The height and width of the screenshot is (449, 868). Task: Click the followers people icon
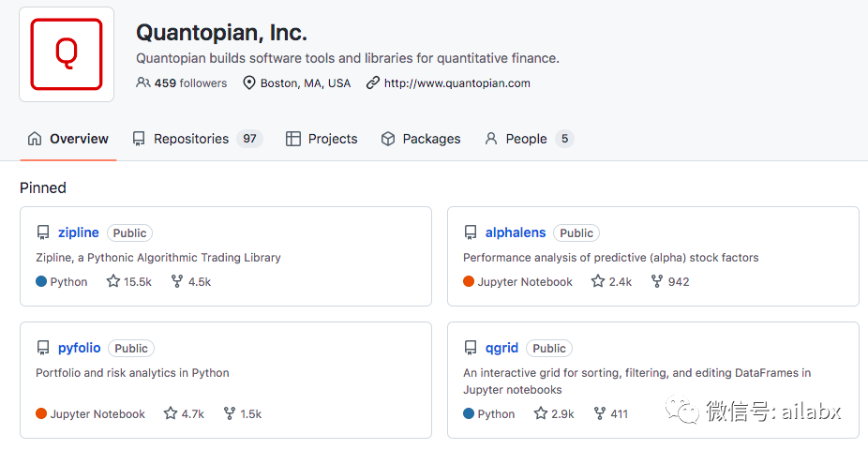(142, 83)
